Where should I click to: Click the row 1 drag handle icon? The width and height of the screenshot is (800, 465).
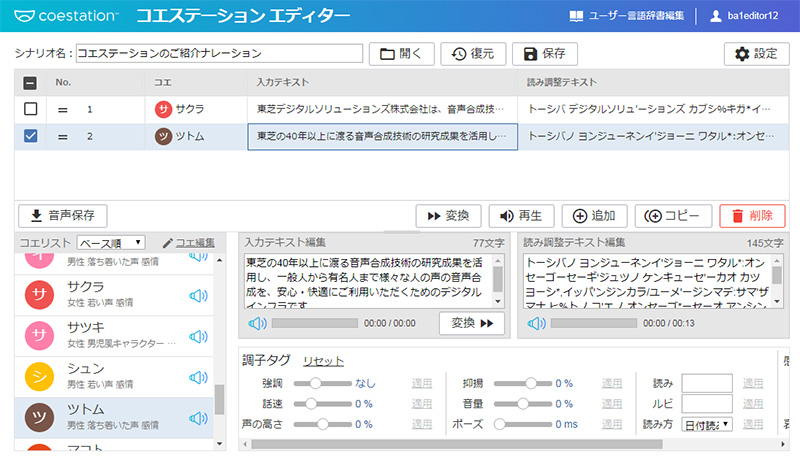click(x=63, y=109)
